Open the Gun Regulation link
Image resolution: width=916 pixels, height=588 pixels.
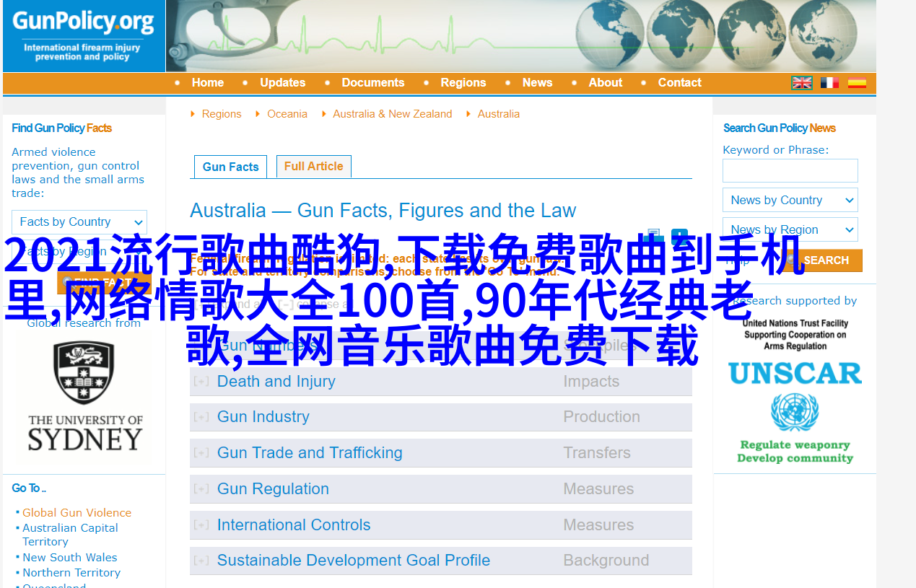coord(273,489)
